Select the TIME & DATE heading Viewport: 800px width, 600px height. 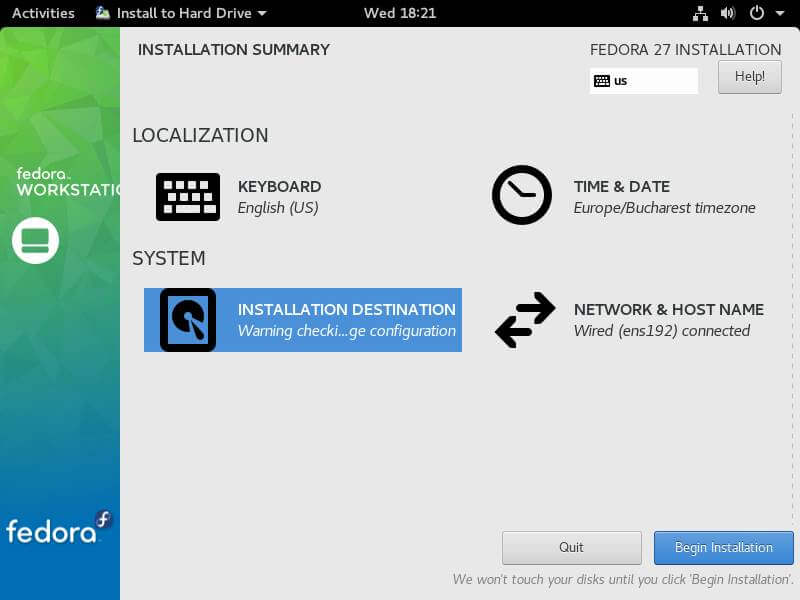[x=621, y=187]
